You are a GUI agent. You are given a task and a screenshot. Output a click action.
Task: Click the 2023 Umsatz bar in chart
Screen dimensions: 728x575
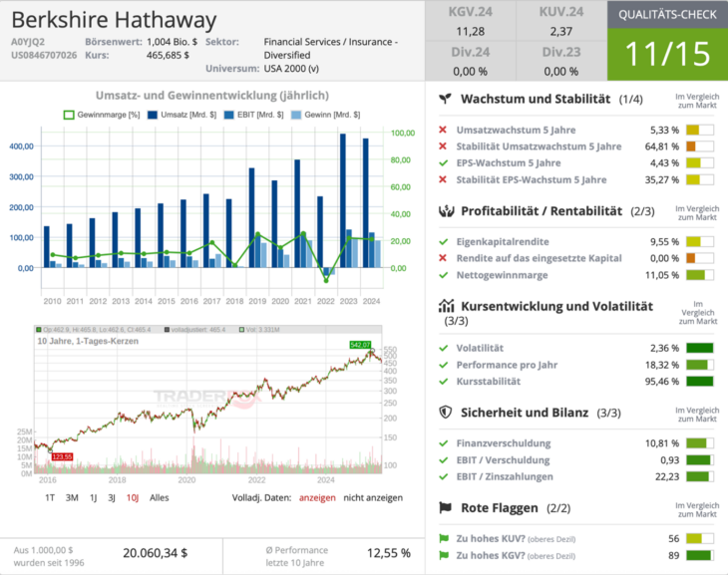(x=343, y=200)
